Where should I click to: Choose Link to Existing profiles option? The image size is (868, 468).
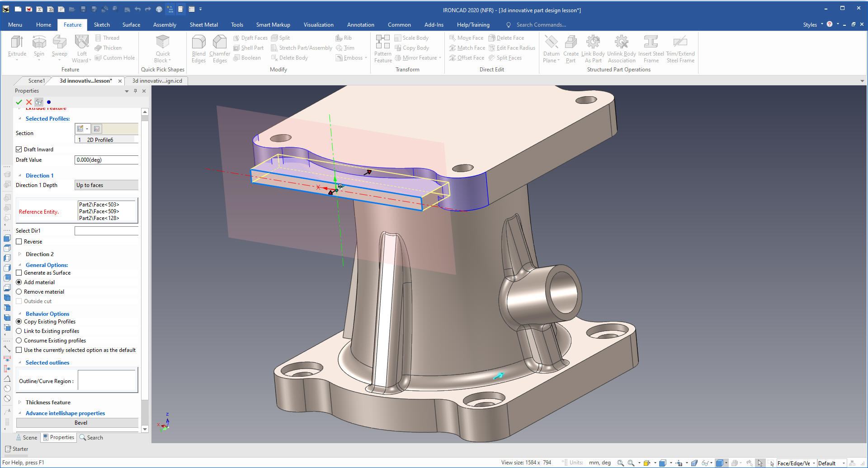(x=19, y=331)
